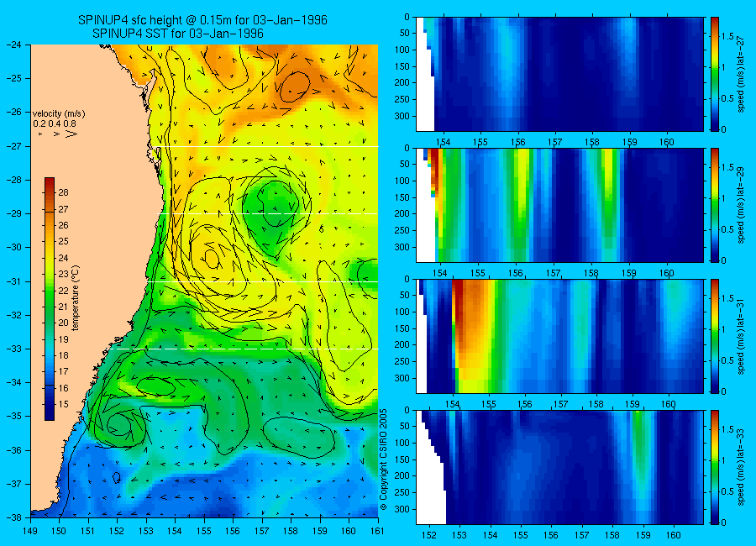Click the lat=-27 speed section panel
The width and height of the screenshot is (756, 546).
click(x=559, y=74)
